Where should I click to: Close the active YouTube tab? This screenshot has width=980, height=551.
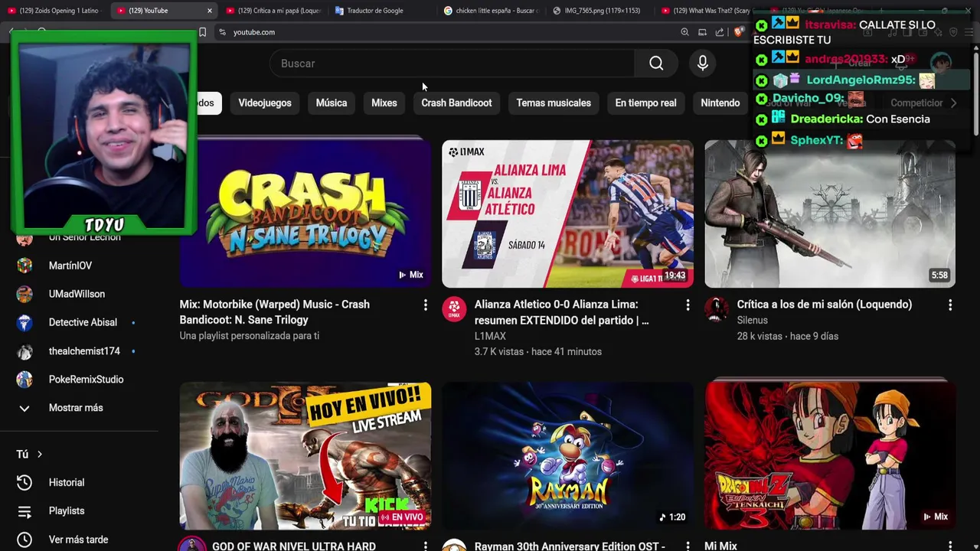(x=210, y=11)
